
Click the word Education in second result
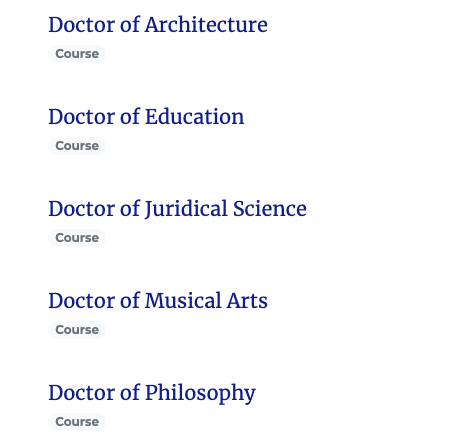click(x=195, y=117)
